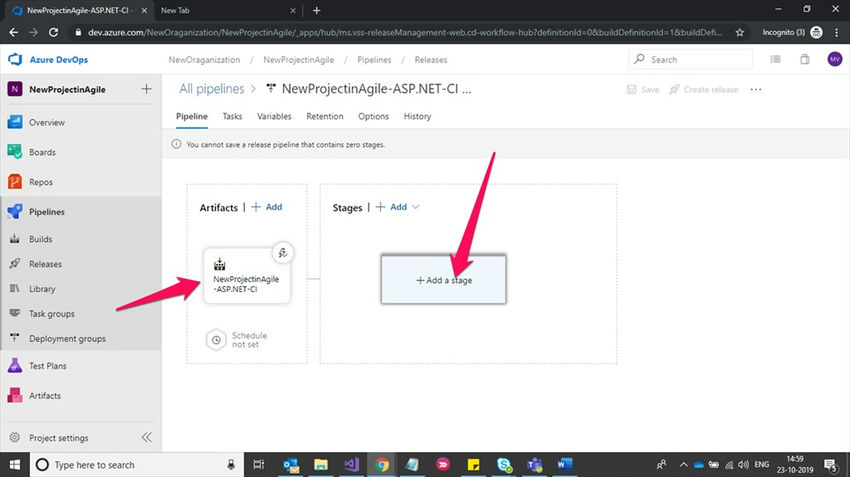Switch to the Variables tab
This screenshot has height=477, width=850.
274,116
